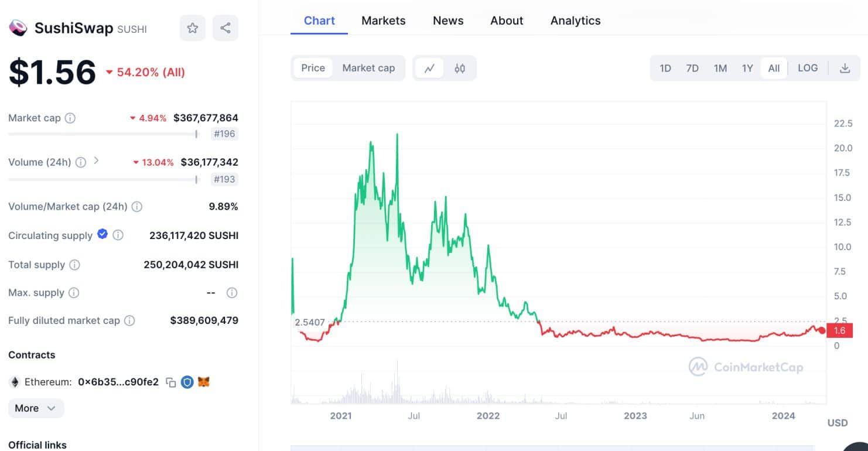Set chart range to 1Y
The image size is (868, 451).
tap(747, 68)
